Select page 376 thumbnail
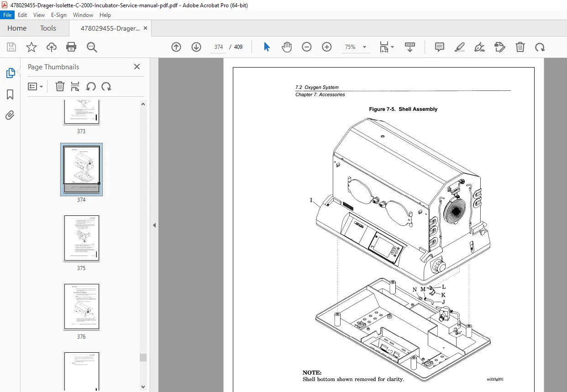 pos(81,307)
